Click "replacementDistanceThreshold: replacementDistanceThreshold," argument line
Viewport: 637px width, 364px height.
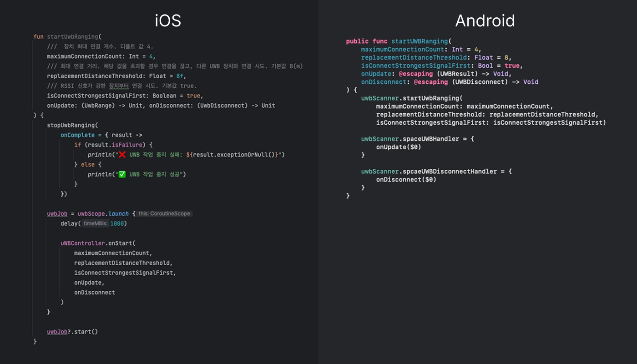(x=487, y=115)
